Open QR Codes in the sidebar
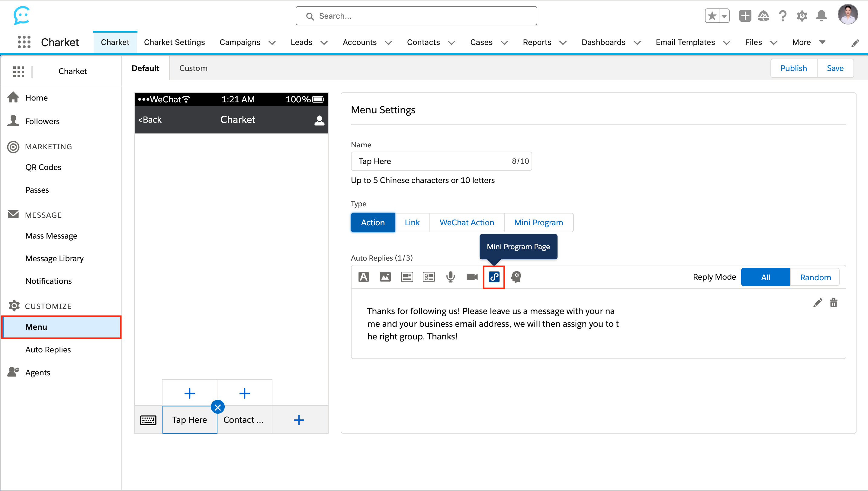This screenshot has height=491, width=868. pos(43,167)
